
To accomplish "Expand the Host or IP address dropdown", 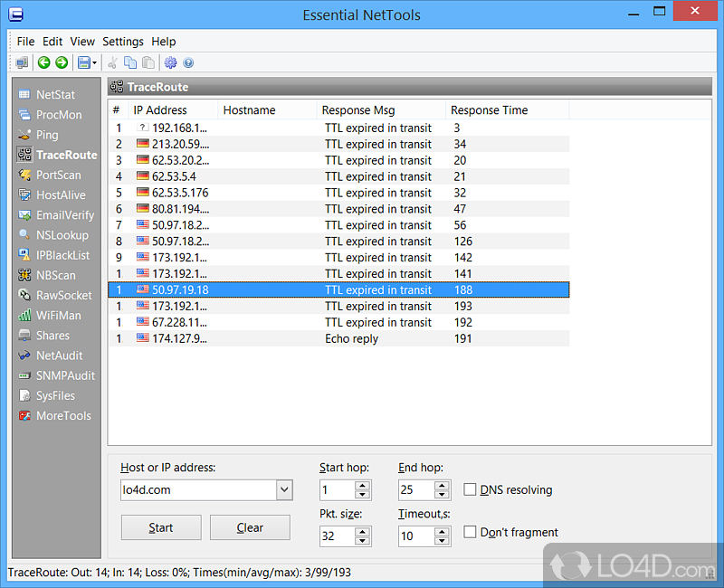I will coord(284,490).
